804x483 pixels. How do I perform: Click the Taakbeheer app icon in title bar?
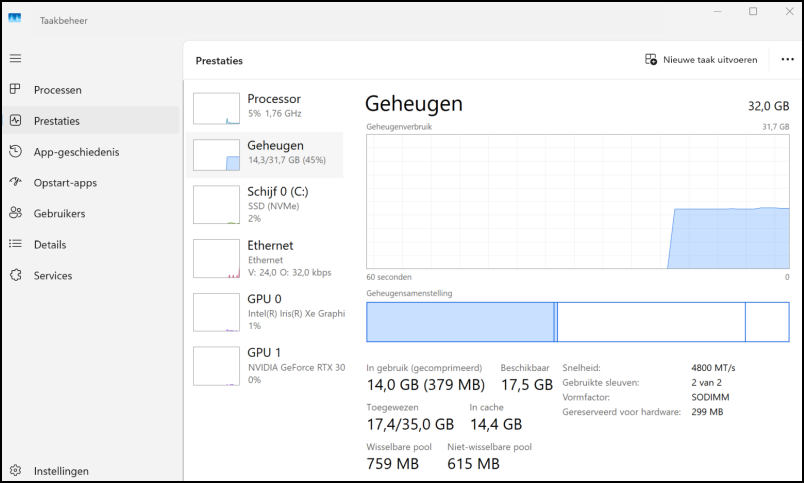click(x=15, y=18)
